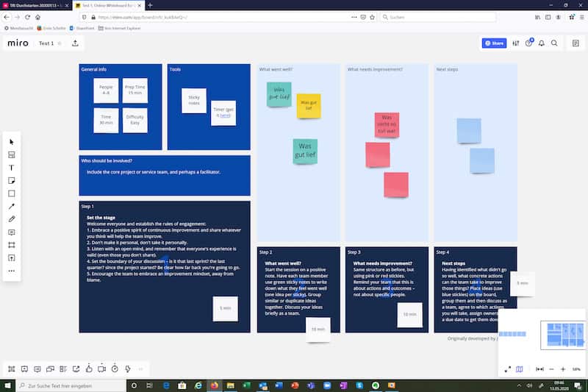Click the Firefox Suchen search field
This screenshot has height=392, width=588.
[x=438, y=17]
